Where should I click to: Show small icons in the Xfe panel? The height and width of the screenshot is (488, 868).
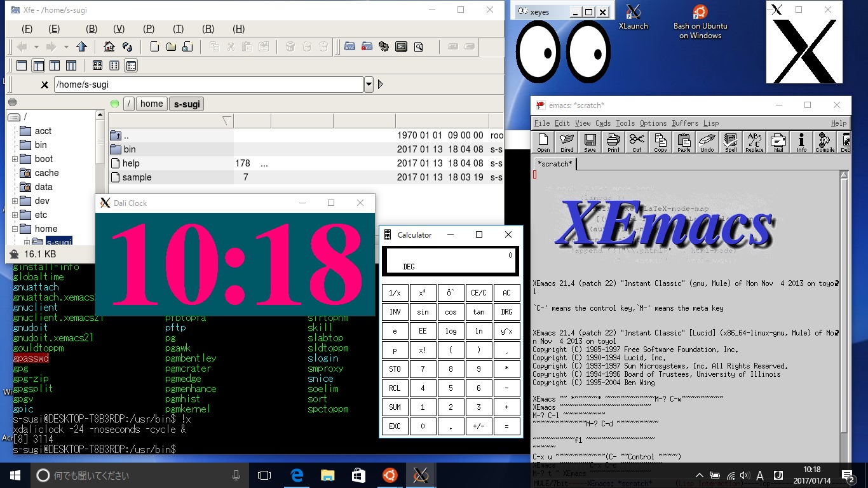click(x=114, y=65)
